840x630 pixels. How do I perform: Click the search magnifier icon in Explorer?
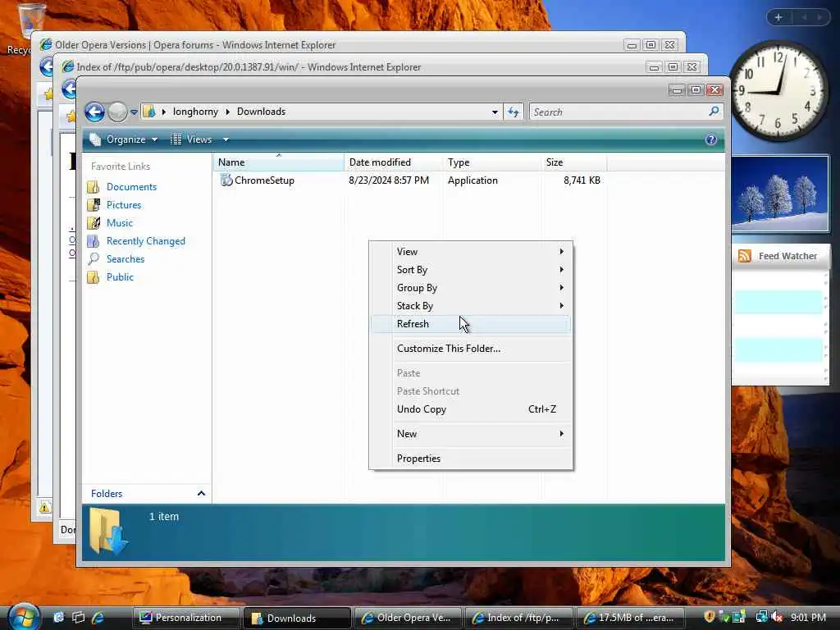tap(714, 112)
